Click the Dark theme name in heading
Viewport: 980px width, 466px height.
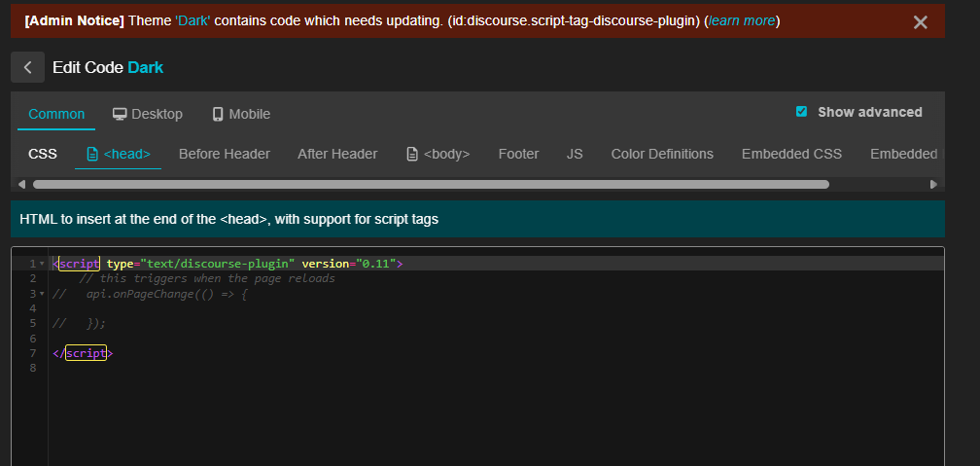click(x=146, y=67)
